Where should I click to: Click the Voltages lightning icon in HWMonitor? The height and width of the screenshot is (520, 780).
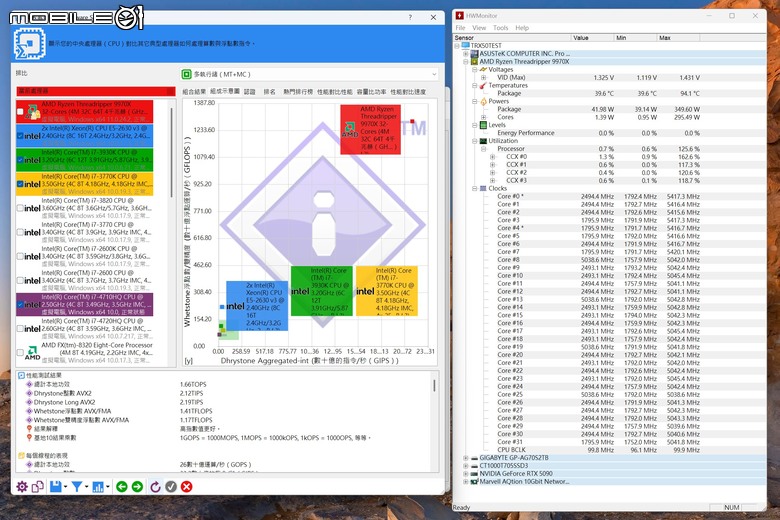pyautogui.click(x=483, y=70)
